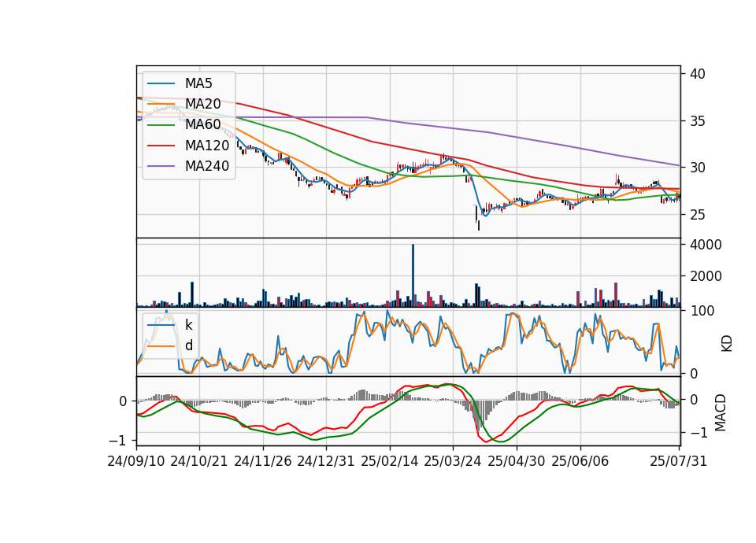Click the purple MA240 legend line sample

click(x=161, y=166)
